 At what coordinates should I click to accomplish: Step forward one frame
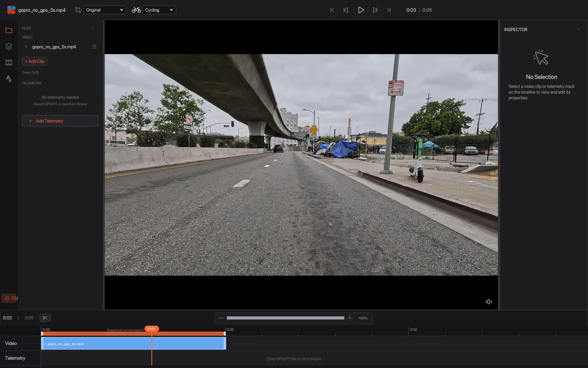(375, 10)
